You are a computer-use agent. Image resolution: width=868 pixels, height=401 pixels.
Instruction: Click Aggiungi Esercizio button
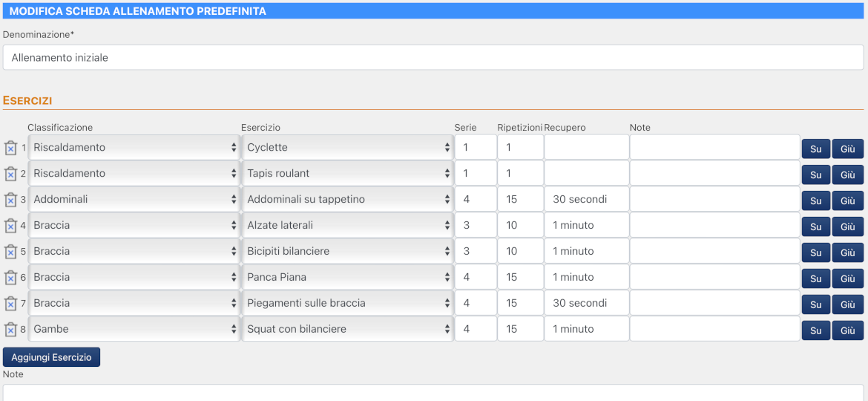pos(51,357)
